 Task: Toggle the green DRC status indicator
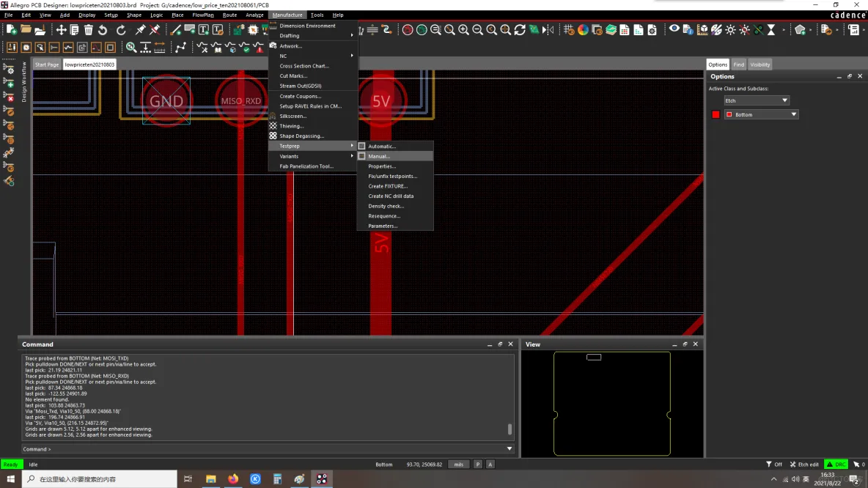coord(836,465)
